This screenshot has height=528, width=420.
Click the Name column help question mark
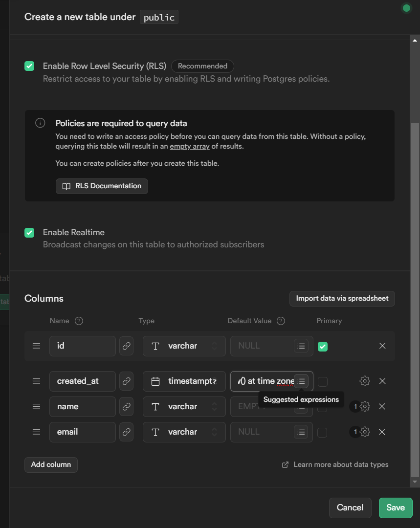pos(78,321)
